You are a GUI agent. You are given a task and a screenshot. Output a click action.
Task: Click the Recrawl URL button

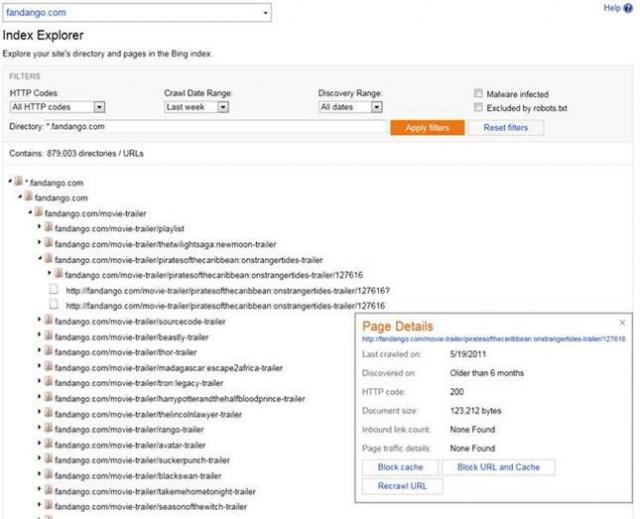402,486
